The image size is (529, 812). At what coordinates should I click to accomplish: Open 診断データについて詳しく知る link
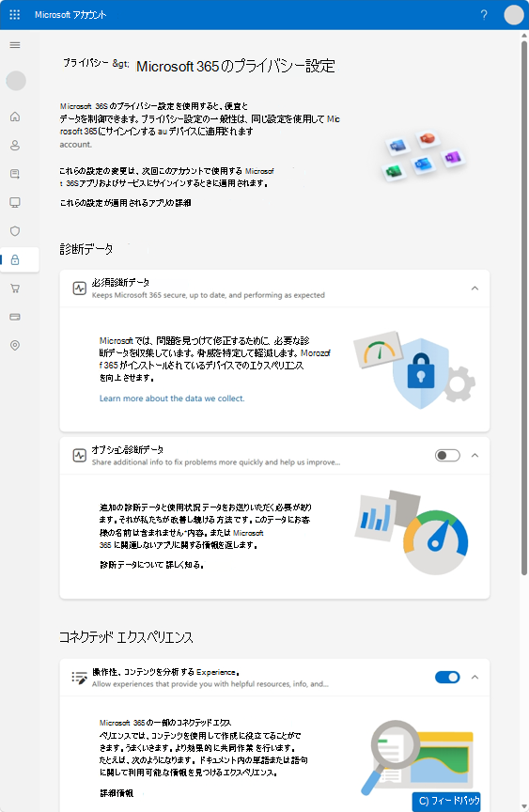pos(151,565)
